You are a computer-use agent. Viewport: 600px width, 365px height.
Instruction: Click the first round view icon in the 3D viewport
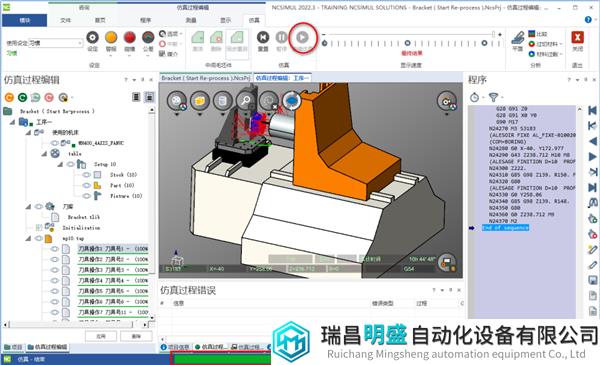click(x=176, y=101)
